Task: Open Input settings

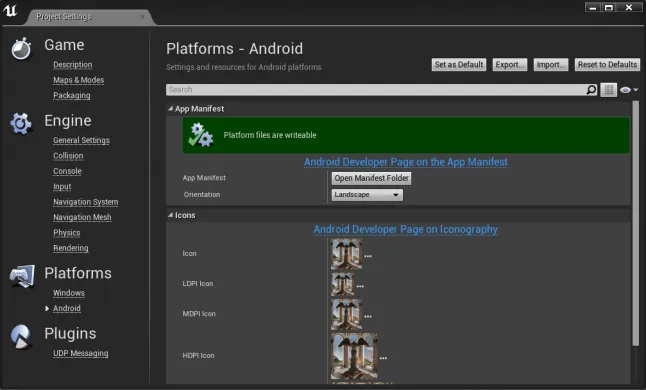Action: [x=62, y=187]
